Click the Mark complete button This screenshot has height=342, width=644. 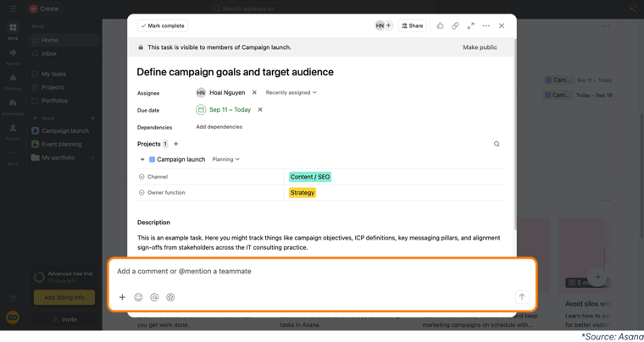click(x=163, y=26)
